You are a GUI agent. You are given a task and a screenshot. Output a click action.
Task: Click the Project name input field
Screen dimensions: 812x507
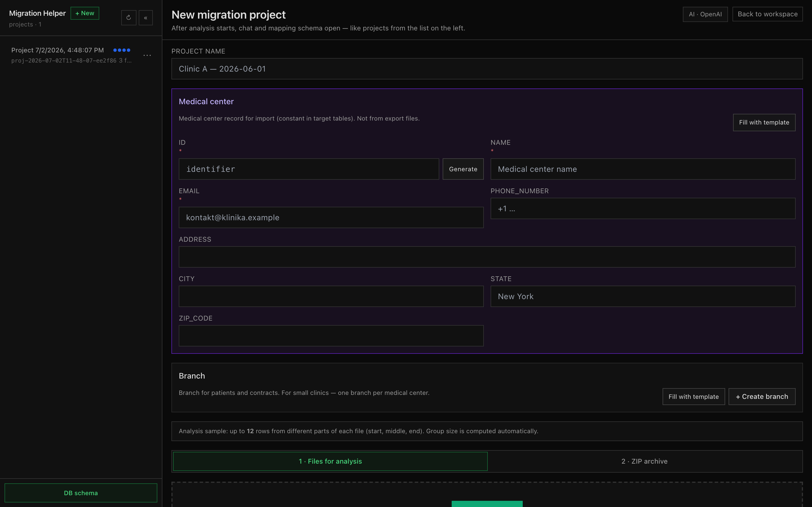pos(487,69)
